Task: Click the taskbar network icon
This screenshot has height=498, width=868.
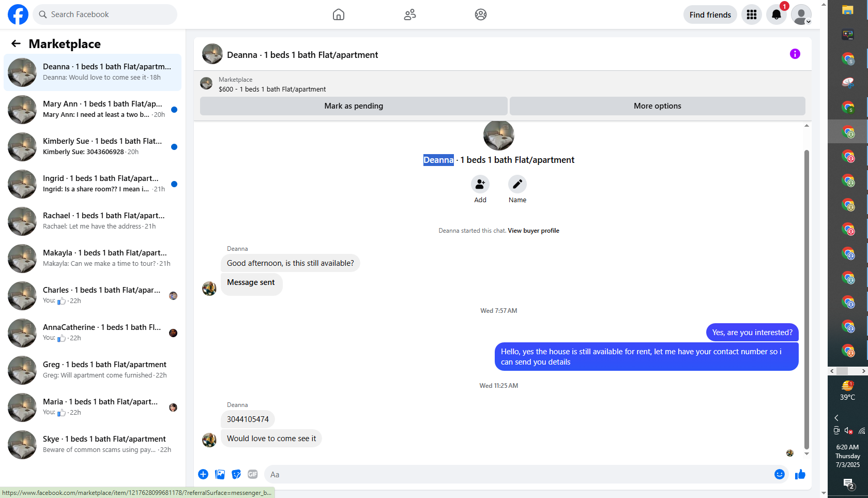Action: [x=861, y=430]
